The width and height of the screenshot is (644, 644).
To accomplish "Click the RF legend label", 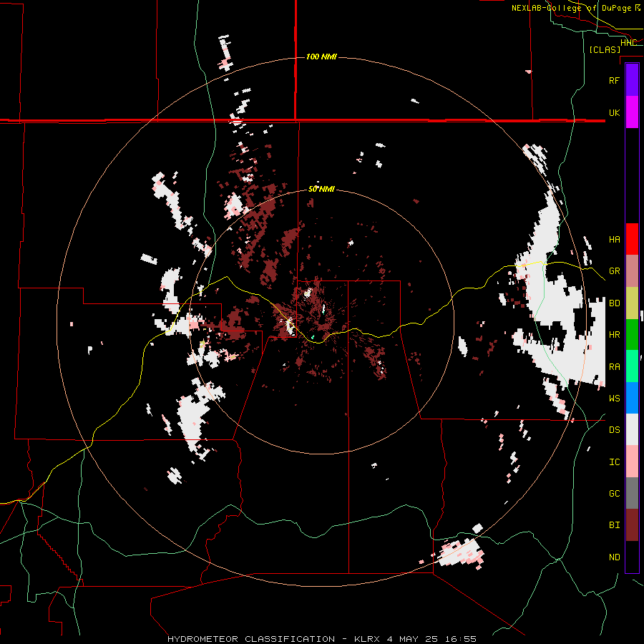I will click(615, 80).
